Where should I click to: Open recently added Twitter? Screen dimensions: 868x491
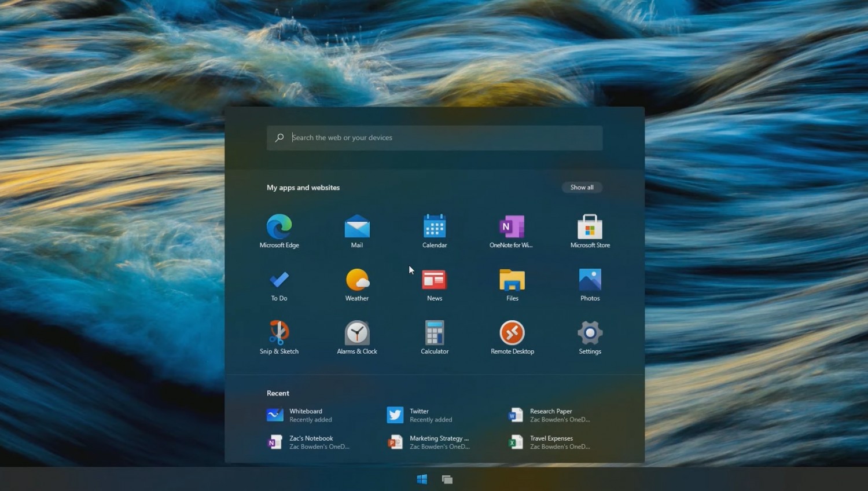pyautogui.click(x=420, y=415)
